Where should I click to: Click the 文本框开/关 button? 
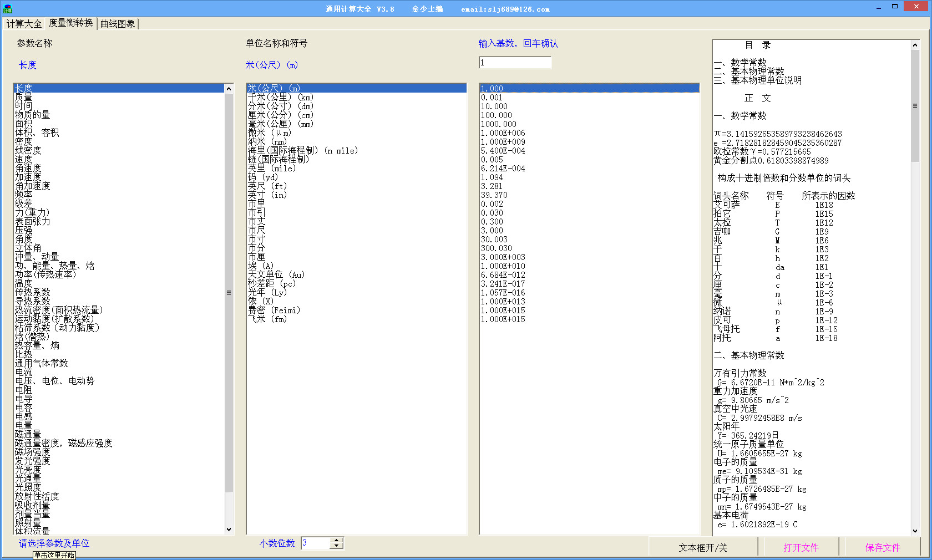click(702, 548)
